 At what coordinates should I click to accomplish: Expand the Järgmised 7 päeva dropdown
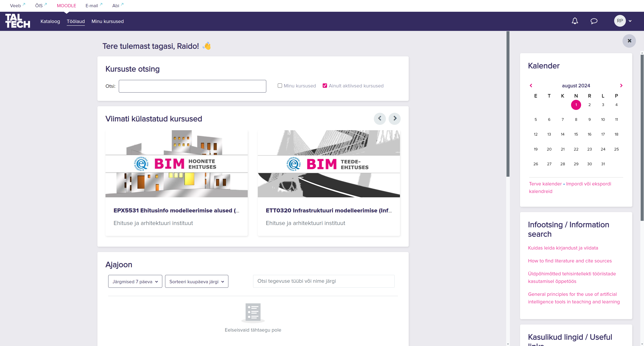pyautogui.click(x=135, y=281)
